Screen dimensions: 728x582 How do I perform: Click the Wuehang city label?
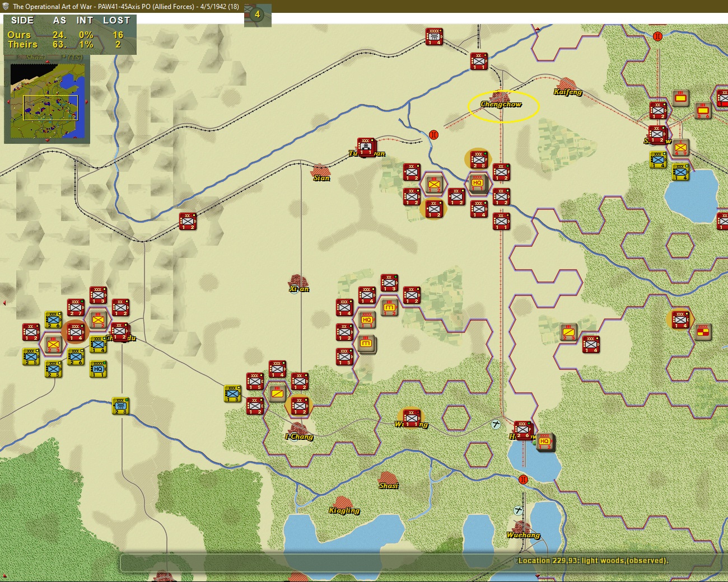[x=524, y=535]
